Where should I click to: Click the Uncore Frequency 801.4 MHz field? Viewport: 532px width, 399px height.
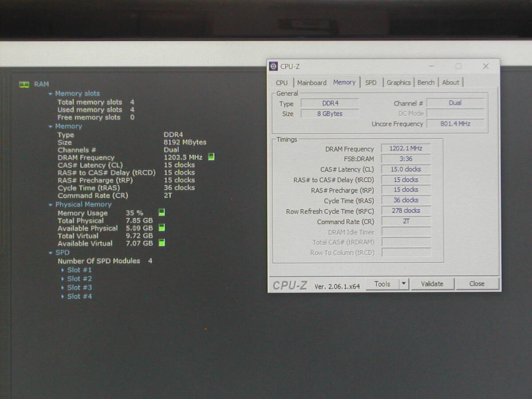pos(455,124)
